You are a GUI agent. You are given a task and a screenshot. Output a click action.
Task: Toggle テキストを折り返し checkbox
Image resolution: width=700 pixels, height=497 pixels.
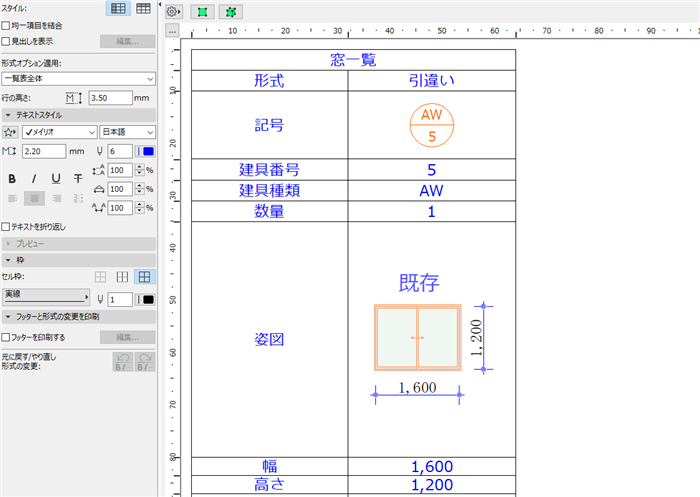(x=6, y=227)
